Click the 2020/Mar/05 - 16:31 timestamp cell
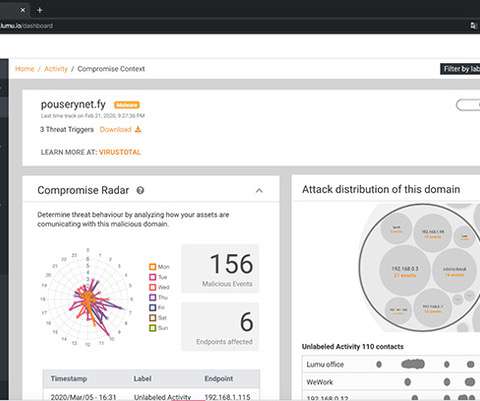 pyautogui.click(x=83, y=397)
